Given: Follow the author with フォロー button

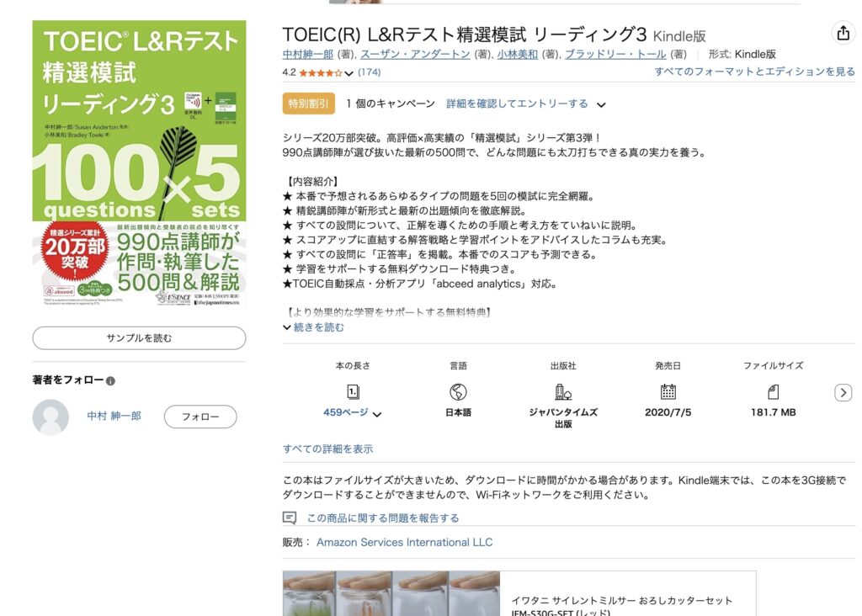Looking at the screenshot, I should [x=200, y=417].
